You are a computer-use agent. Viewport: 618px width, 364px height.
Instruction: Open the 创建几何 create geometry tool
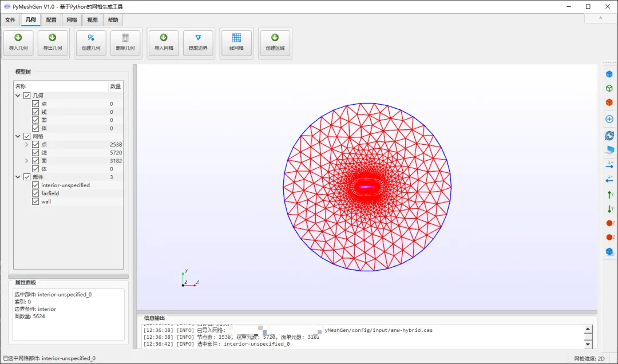click(x=91, y=43)
